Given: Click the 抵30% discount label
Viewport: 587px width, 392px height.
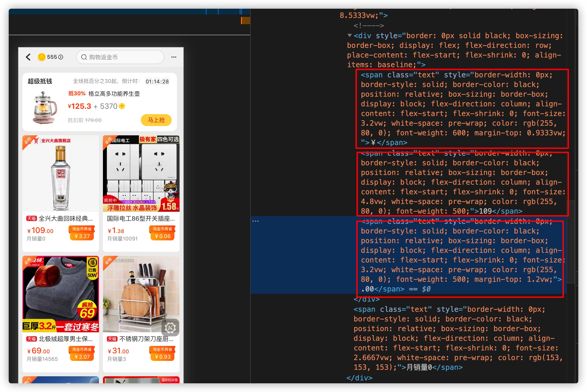Looking at the screenshot, I should click(77, 94).
